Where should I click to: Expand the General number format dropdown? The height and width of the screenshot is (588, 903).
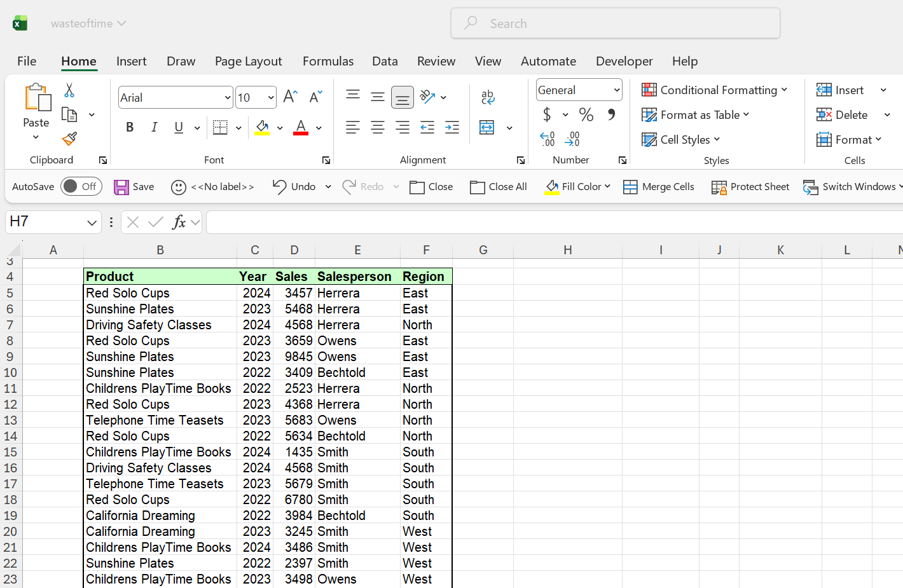coord(616,90)
